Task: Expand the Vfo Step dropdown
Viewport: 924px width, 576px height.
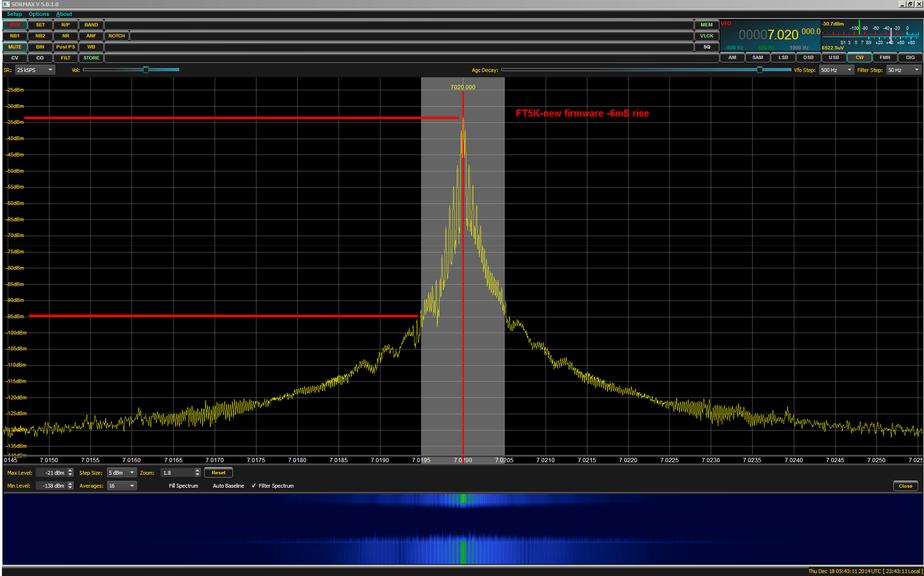Action: coord(836,70)
